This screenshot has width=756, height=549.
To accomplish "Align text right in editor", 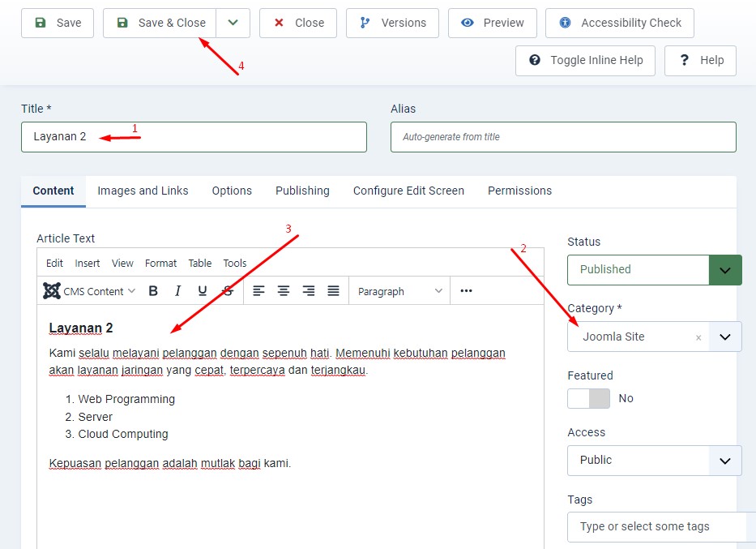I will pos(309,291).
